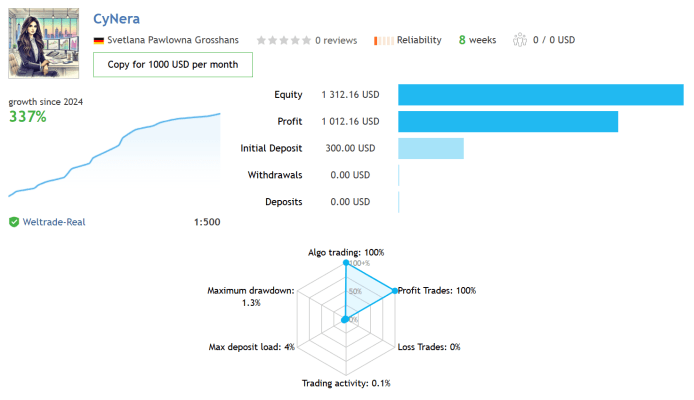Click the Equity blue bar

point(540,95)
